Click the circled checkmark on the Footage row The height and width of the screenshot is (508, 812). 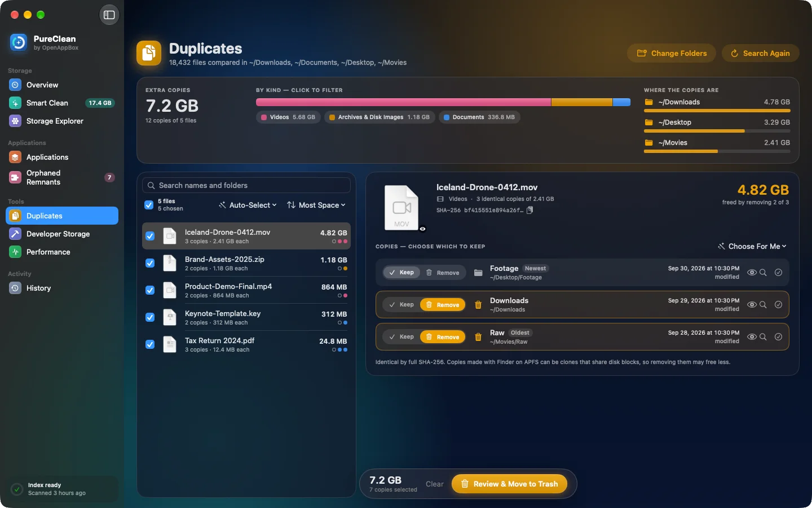(x=778, y=273)
